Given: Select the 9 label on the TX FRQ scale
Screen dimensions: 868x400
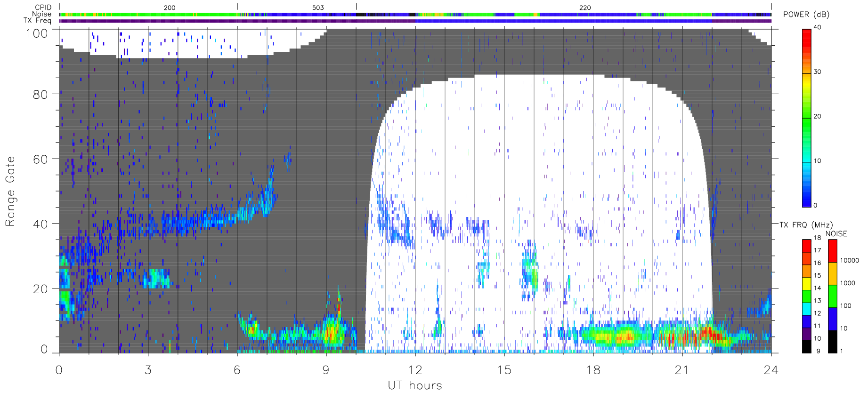Looking at the screenshot, I should (818, 351).
